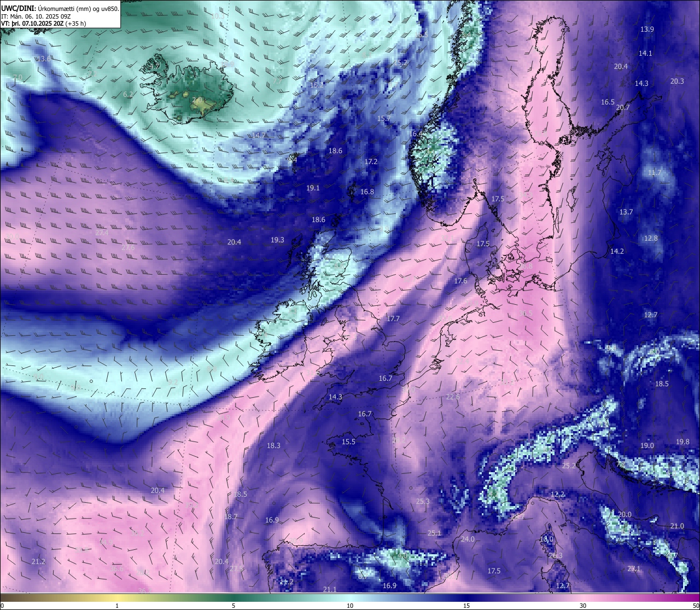Click the map value 13.9
Image resolution: width=700 pixels, height=610 pixels.
647,29
